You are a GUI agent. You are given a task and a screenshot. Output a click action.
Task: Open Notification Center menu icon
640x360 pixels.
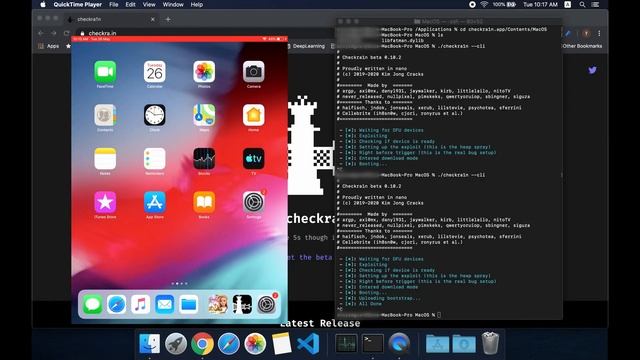(596, 4)
